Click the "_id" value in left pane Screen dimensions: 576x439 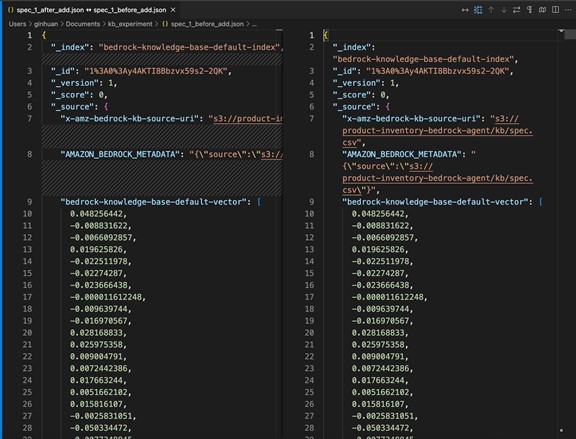click(156, 71)
